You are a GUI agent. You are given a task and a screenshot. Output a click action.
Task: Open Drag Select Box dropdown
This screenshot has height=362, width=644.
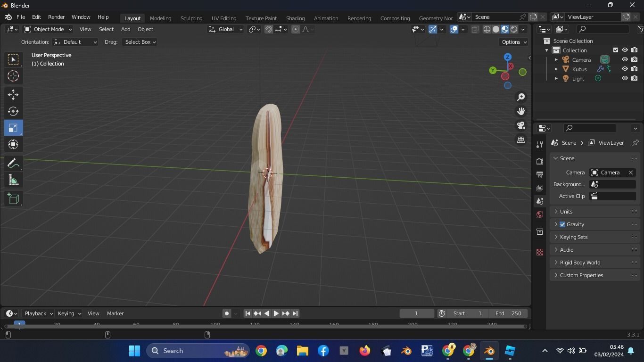point(140,42)
